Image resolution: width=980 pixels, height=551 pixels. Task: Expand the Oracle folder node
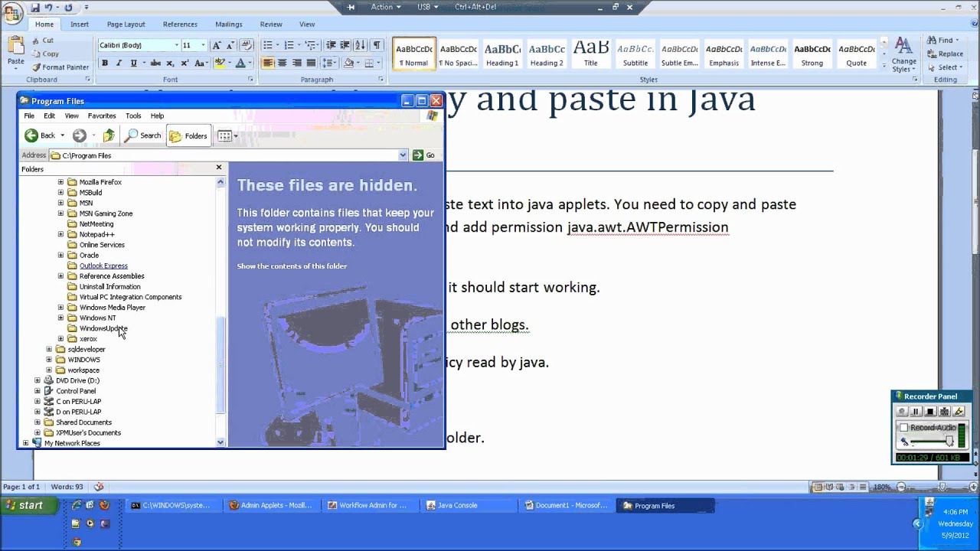60,255
